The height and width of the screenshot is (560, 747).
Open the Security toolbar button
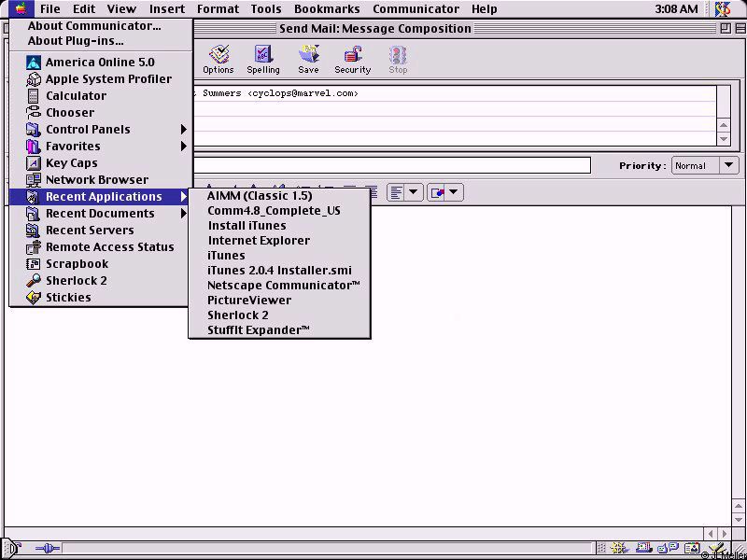coord(353,60)
